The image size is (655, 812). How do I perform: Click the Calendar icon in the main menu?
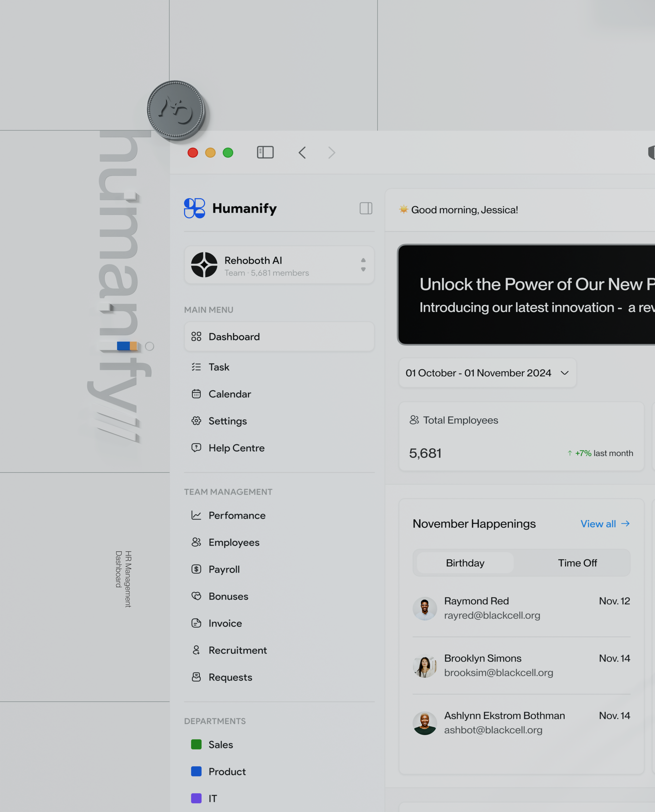click(x=196, y=394)
